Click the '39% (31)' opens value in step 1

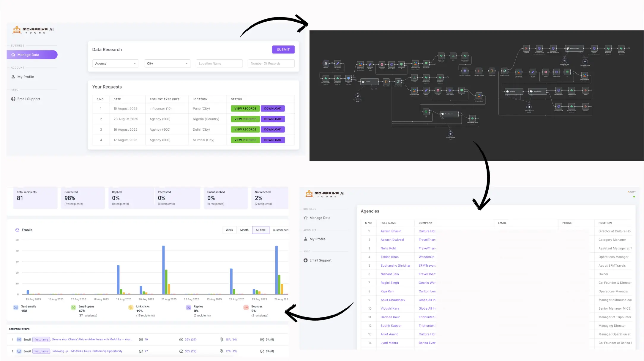click(190, 340)
